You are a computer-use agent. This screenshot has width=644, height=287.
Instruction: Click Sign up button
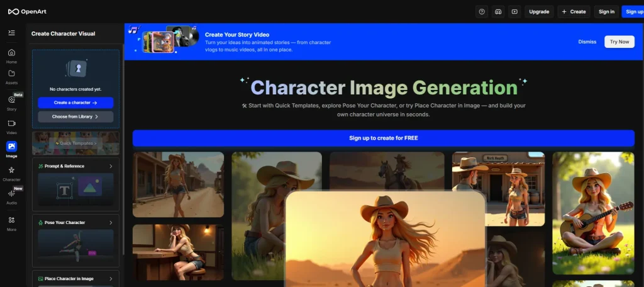[x=634, y=11]
